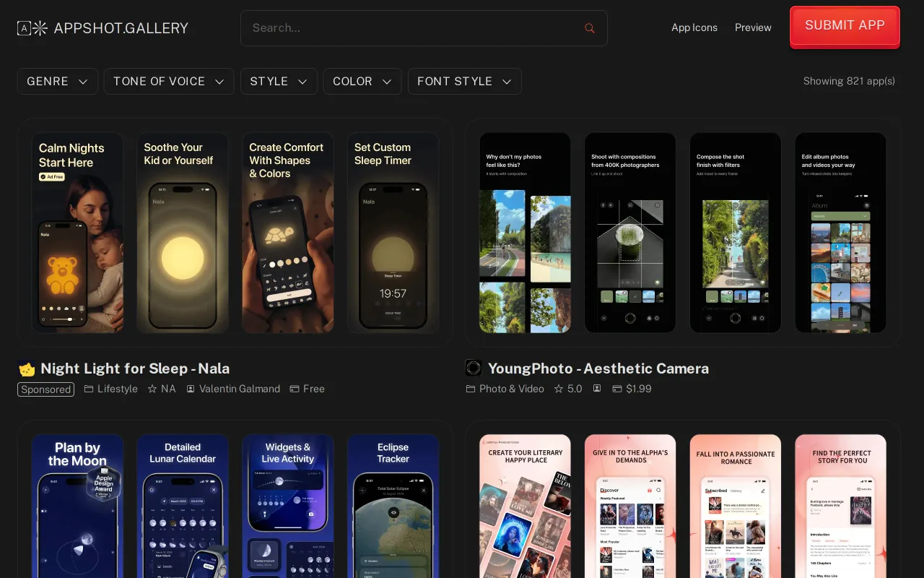Click the developer icon beside Valentin Galmand
Screen dimensions: 924x578
coord(191,389)
